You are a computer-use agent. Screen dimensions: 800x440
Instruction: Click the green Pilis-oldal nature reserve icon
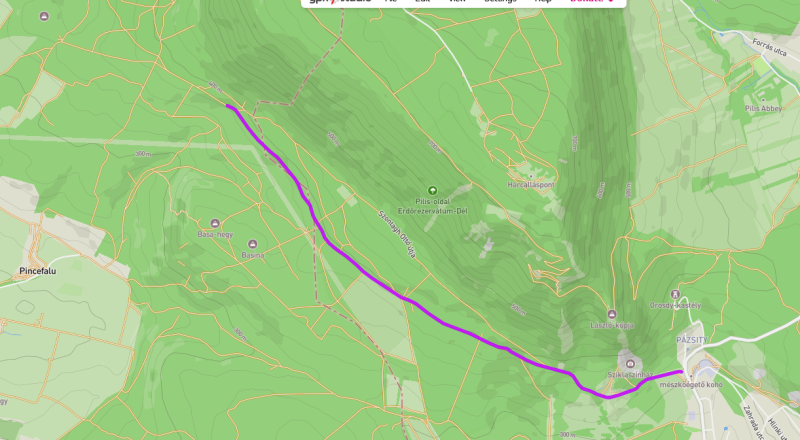[x=432, y=191]
